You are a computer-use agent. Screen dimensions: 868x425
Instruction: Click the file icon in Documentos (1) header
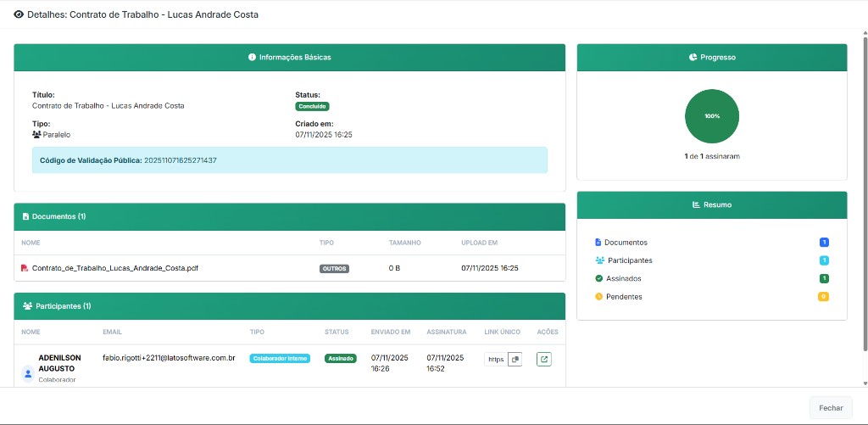25,216
